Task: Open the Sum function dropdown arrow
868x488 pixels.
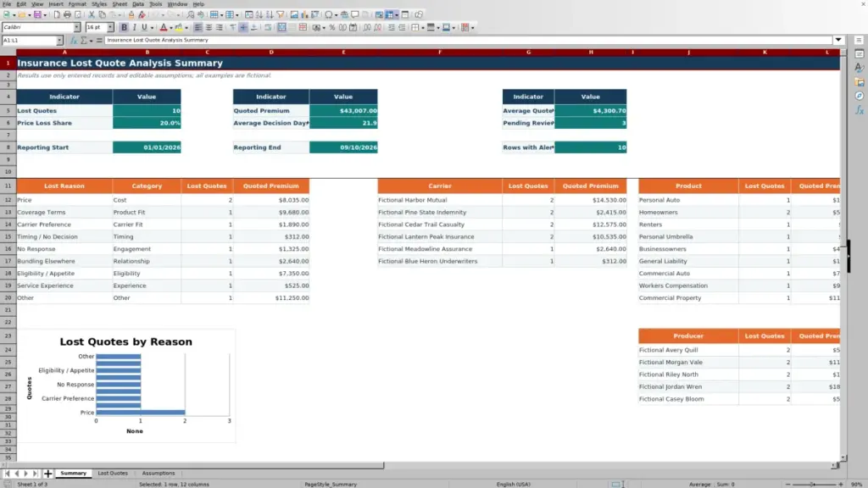Action: coord(92,41)
